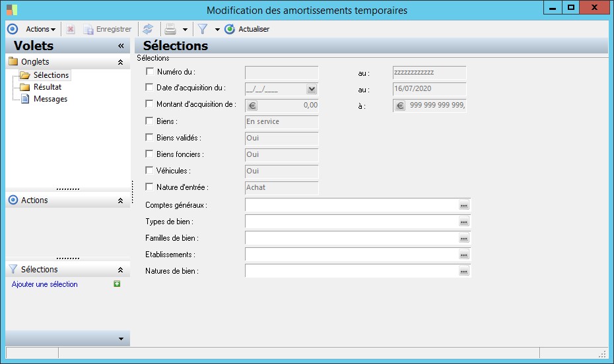Click the Numéro du input field

281,73
